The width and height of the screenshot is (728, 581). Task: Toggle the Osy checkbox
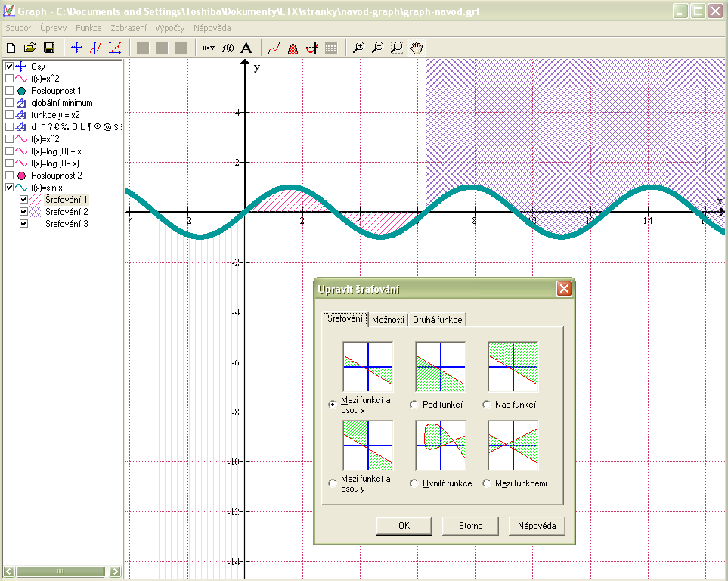pos(9,67)
